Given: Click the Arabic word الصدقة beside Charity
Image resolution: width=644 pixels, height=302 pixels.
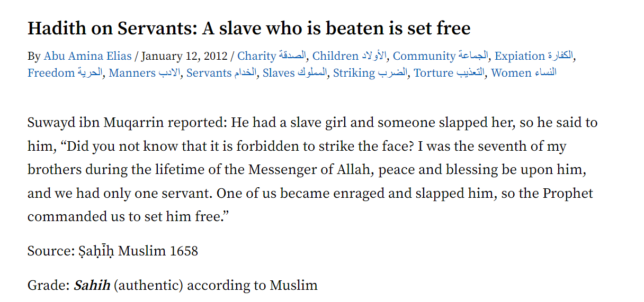Looking at the screenshot, I should tap(293, 56).
